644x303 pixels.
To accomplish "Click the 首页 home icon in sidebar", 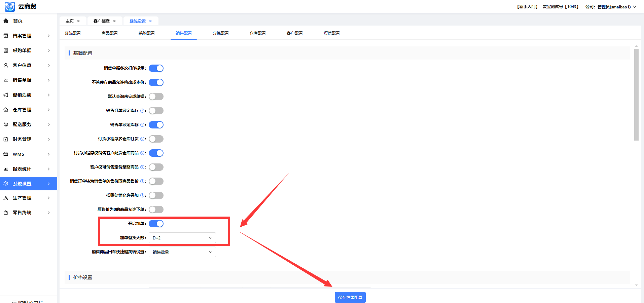I will [x=6, y=21].
